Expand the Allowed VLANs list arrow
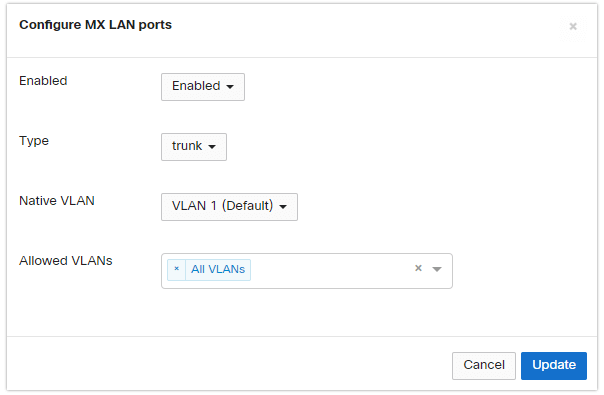 pos(437,269)
